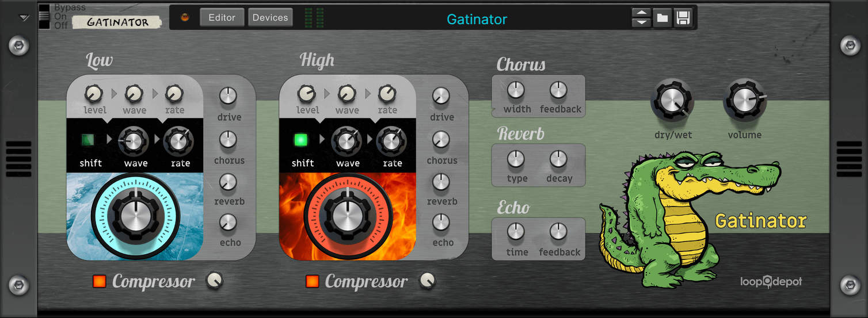The image size is (868, 318).
Task: Adjust the Low level knob
Action: click(93, 93)
